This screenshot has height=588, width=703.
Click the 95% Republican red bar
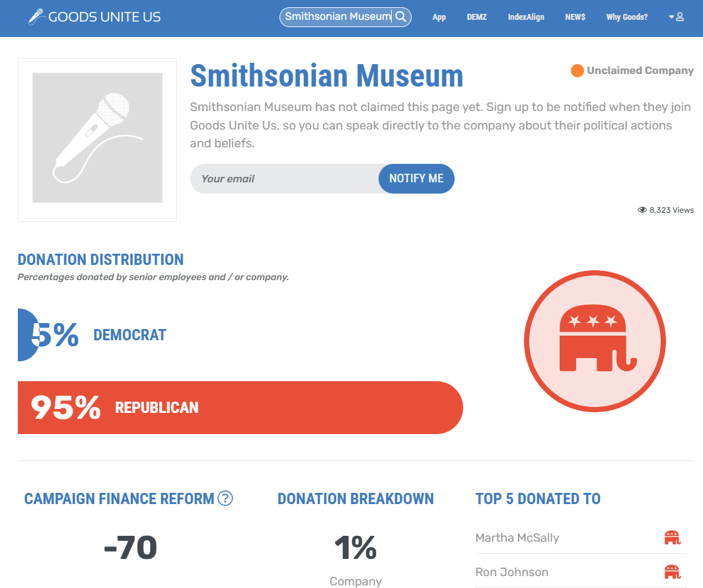click(240, 408)
